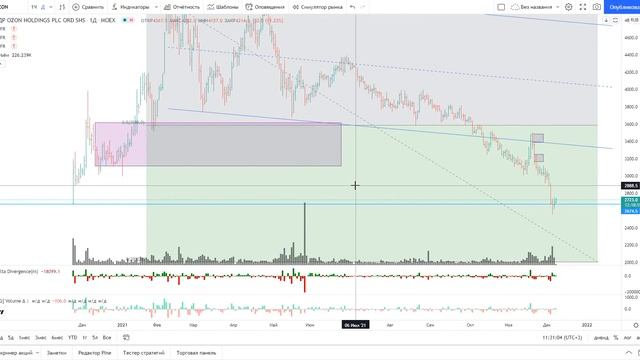The width and height of the screenshot is (640, 360).
Task: Click the Volume Δ indicator label
Action: pos(13,301)
